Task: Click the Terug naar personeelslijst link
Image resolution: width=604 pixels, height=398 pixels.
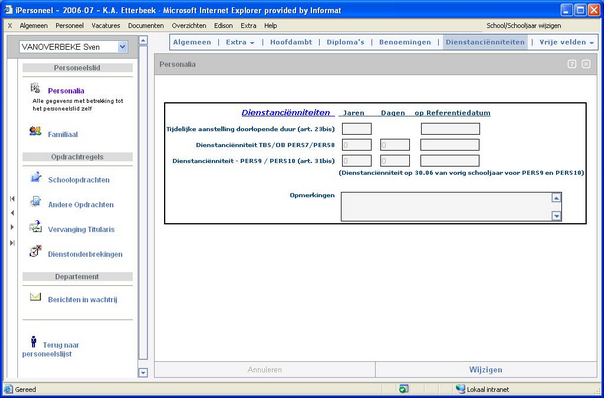Action: [x=50, y=349]
